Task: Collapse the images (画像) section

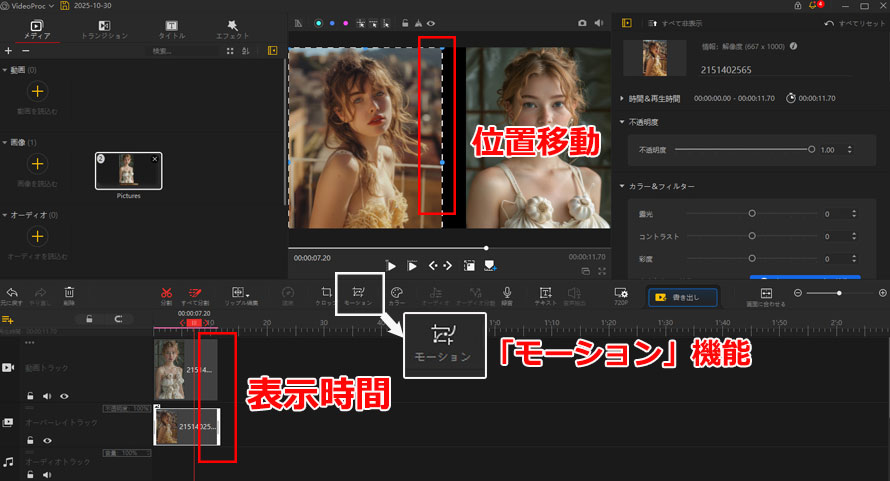Action: point(5,143)
